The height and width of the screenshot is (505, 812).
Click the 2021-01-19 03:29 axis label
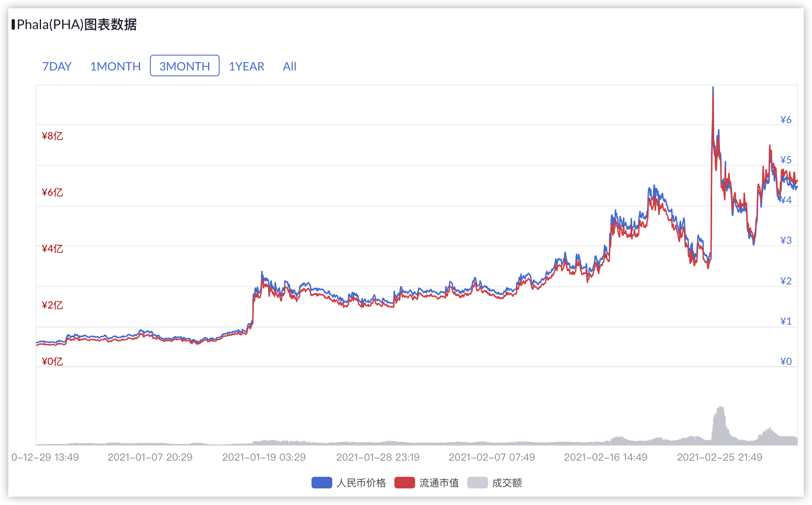[x=264, y=457]
